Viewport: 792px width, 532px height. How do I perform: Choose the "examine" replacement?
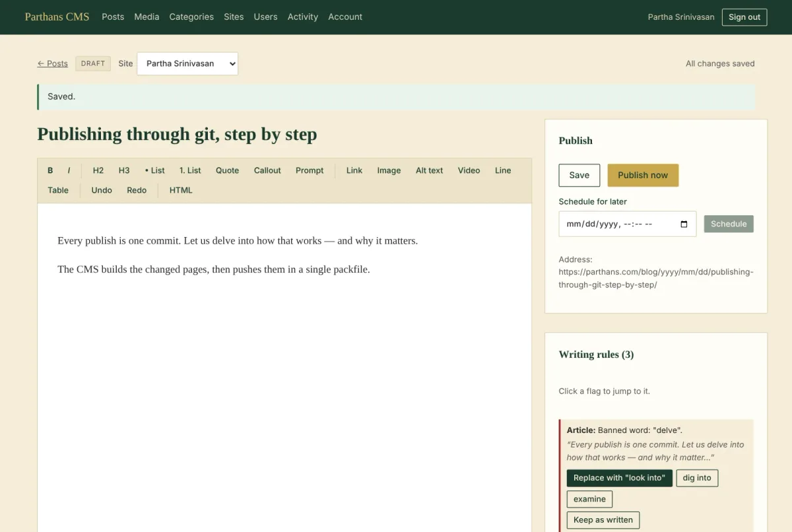[x=589, y=499]
